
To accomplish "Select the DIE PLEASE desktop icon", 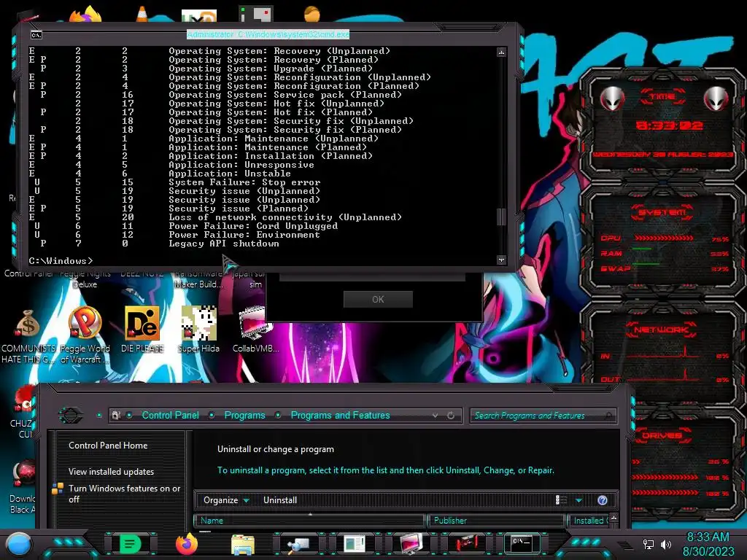I will [x=142, y=330].
